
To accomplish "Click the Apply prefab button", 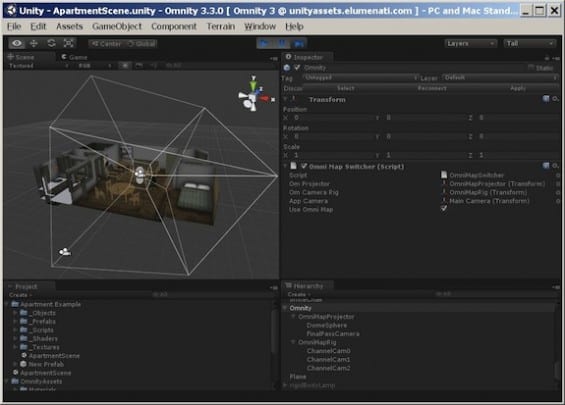I will point(518,88).
